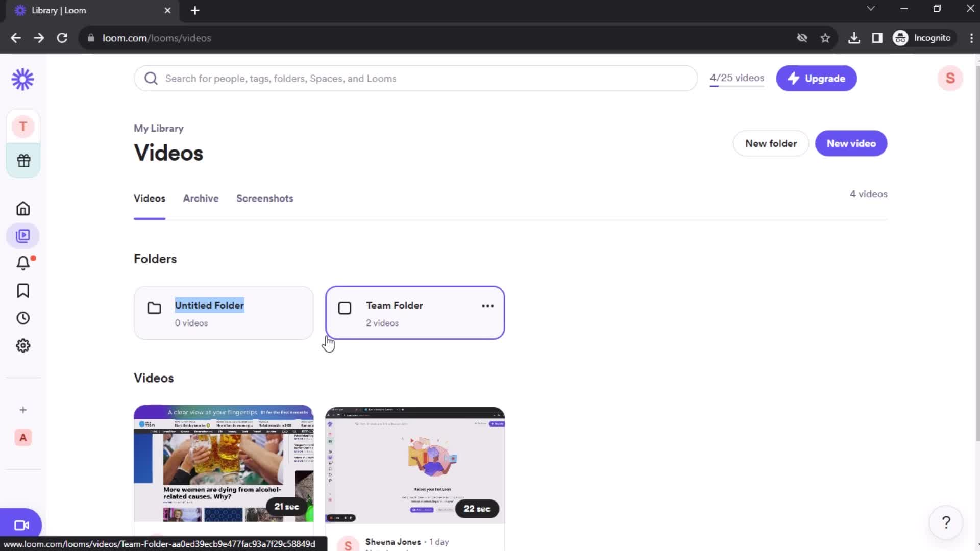
Task: Click the bookmarks icon in sidebar
Action: pyautogui.click(x=22, y=291)
